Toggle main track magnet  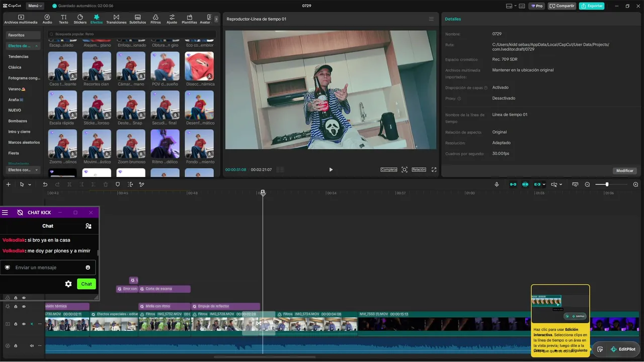[513, 185]
